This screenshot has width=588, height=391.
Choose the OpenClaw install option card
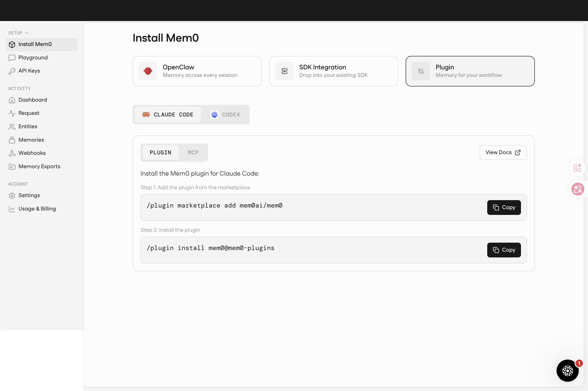click(197, 71)
